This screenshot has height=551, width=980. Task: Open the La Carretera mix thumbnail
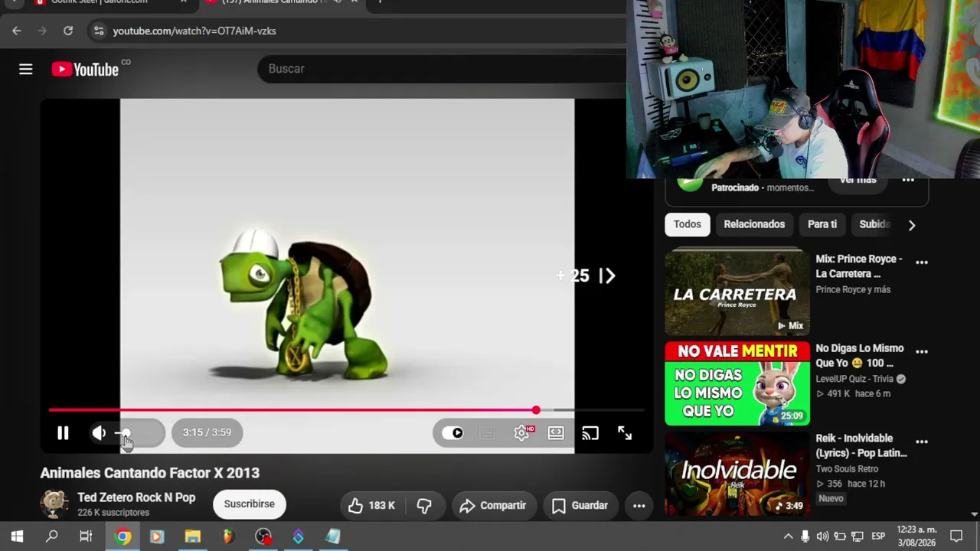737,292
